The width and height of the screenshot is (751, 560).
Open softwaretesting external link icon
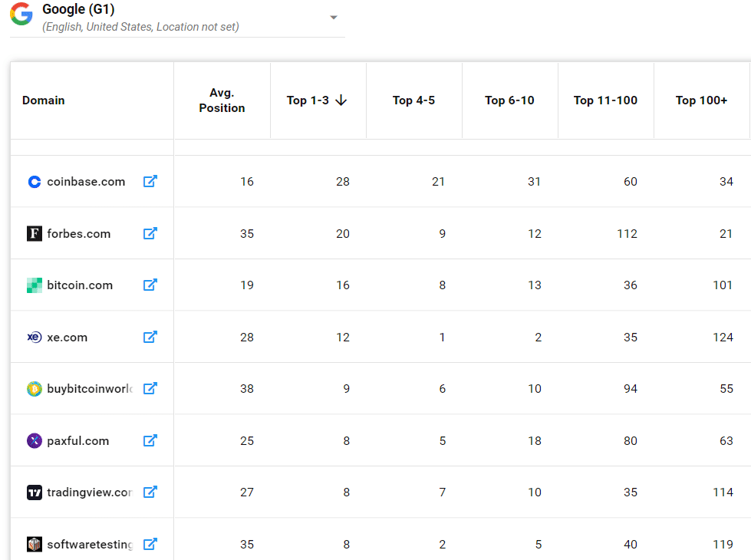[x=150, y=544]
